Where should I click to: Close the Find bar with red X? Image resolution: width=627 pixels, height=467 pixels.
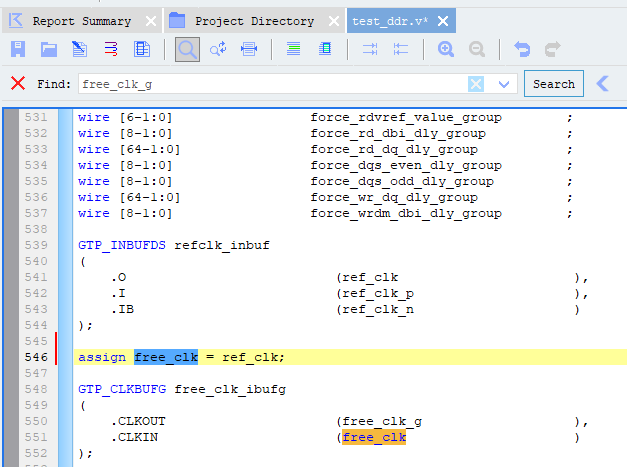[18, 84]
